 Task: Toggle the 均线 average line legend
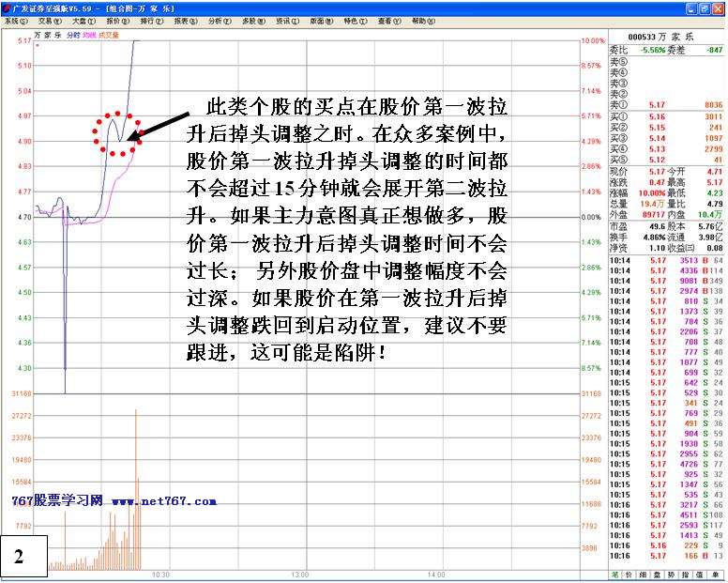point(84,34)
